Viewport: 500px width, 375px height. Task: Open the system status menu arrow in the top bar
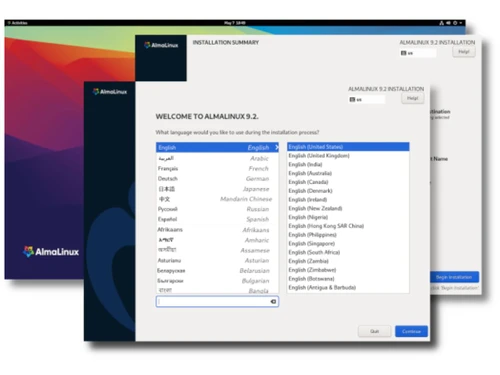461,23
